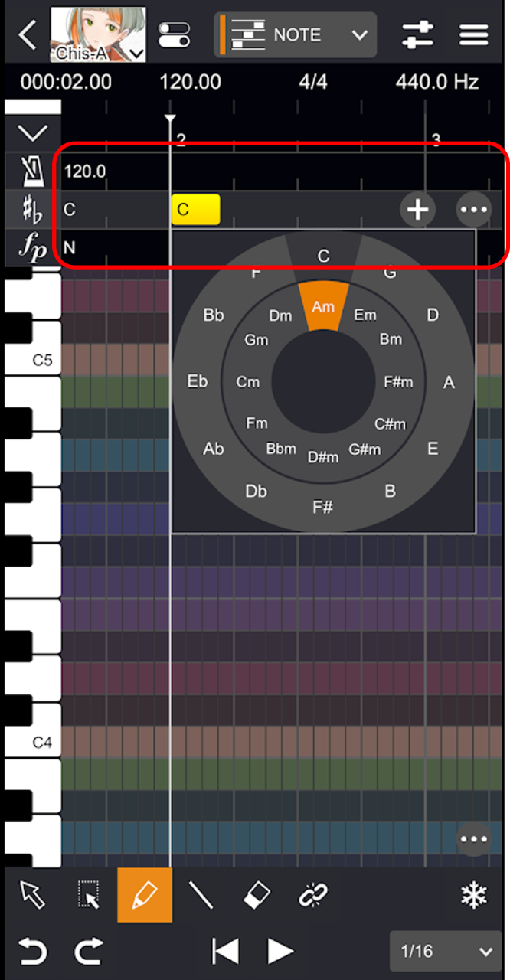510x980 pixels.
Task: Click the metronome tempo track icon
Action: [32, 171]
